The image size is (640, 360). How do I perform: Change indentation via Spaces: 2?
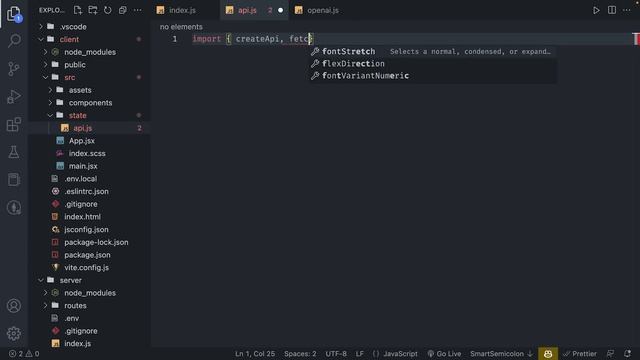(x=300, y=354)
